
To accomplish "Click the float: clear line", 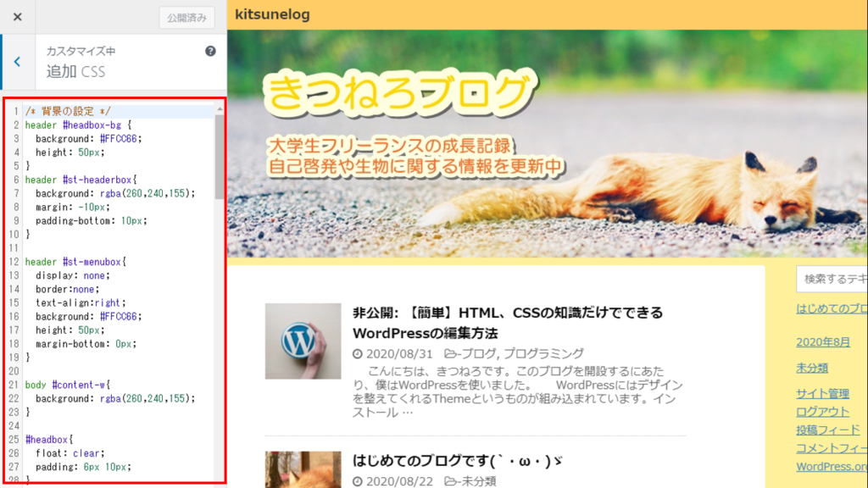I will pos(70,453).
